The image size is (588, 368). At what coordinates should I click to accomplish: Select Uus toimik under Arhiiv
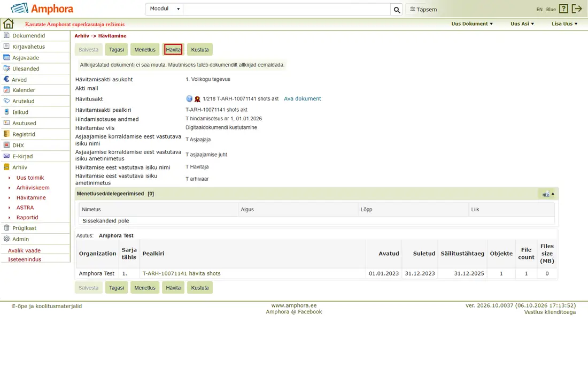(x=30, y=178)
